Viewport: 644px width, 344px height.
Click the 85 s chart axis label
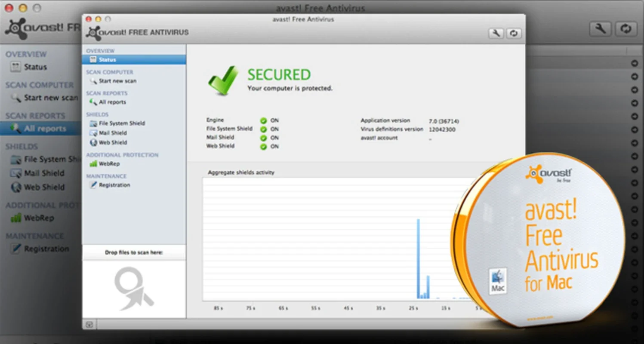point(219,308)
